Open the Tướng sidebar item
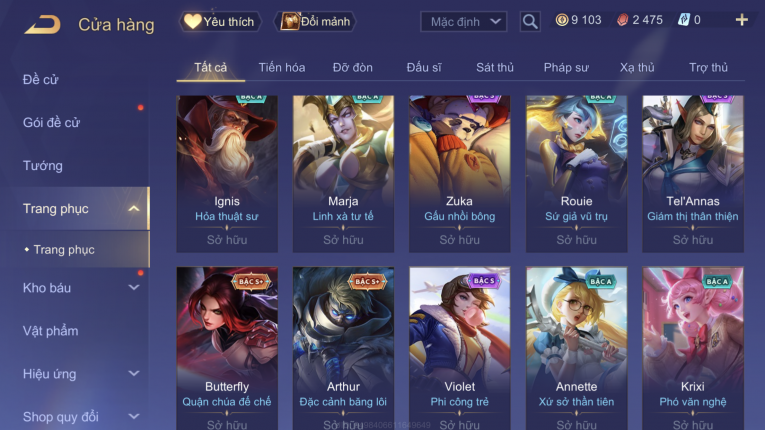Image resolution: width=765 pixels, height=430 pixels. pos(42,165)
